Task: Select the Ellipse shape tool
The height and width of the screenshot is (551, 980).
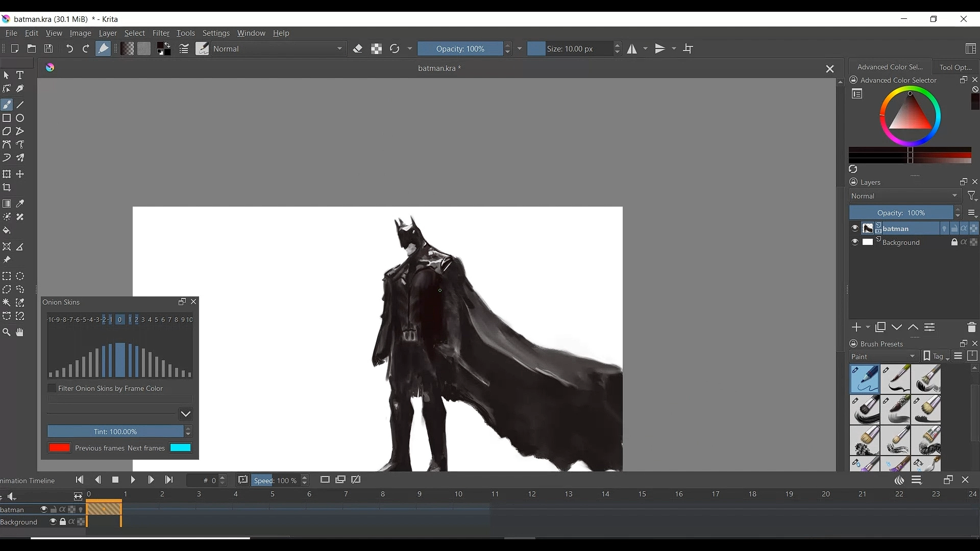Action: 20,118
